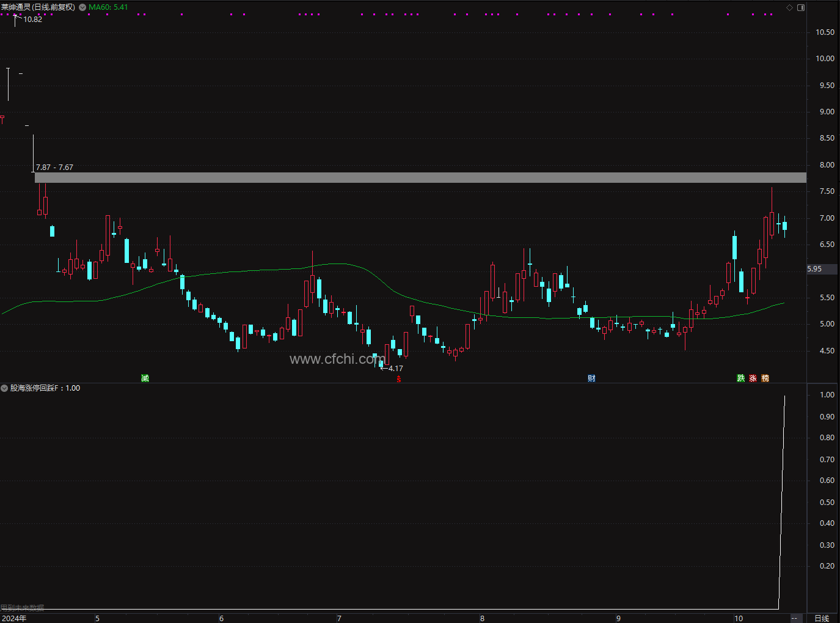This screenshot has height=623, width=840.
Task: Click the 用到未来数据 notice at bottom-left
Action: 23,608
